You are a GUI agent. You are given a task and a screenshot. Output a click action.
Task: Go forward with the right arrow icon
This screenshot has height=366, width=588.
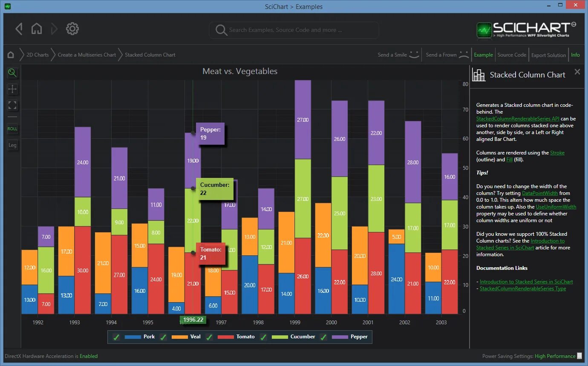coord(54,29)
